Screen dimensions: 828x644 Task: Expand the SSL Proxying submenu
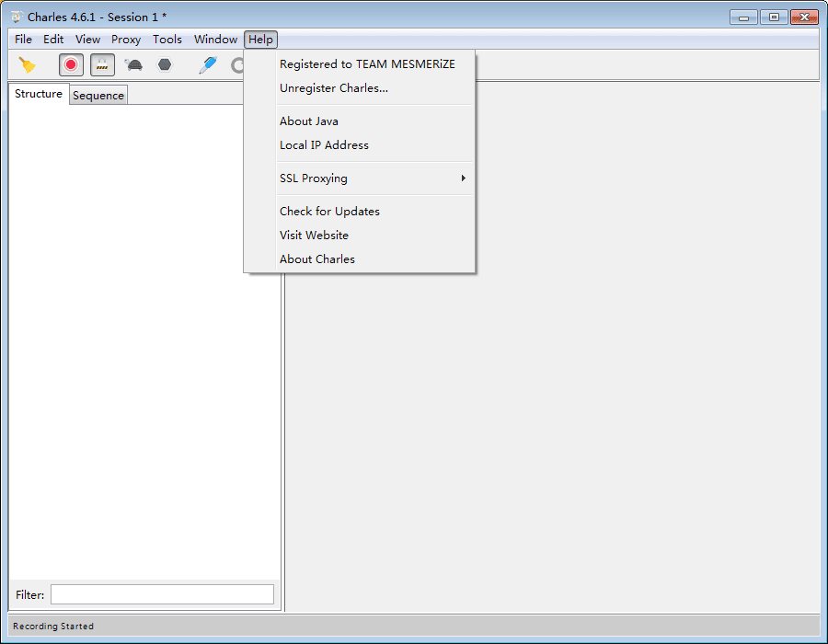[x=360, y=178]
